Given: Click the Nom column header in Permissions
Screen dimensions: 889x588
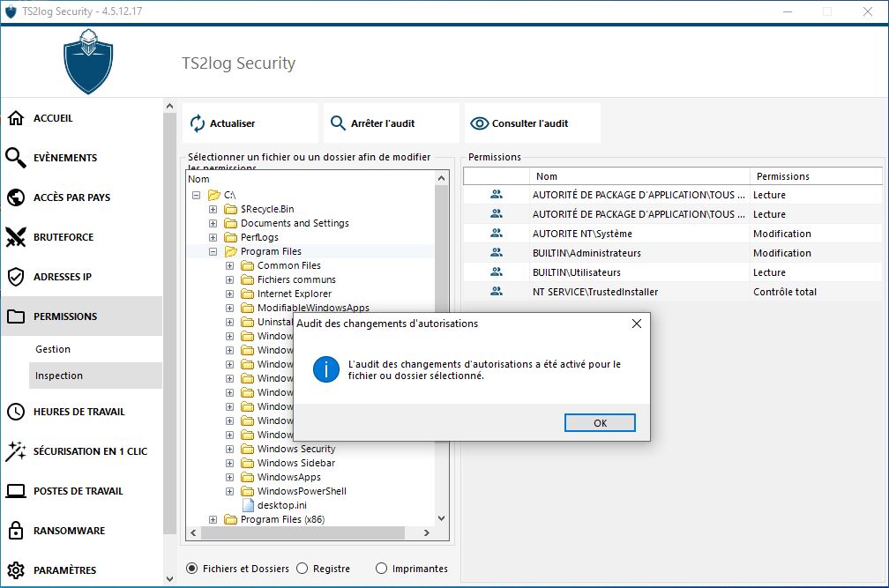Looking at the screenshot, I should click(639, 176).
